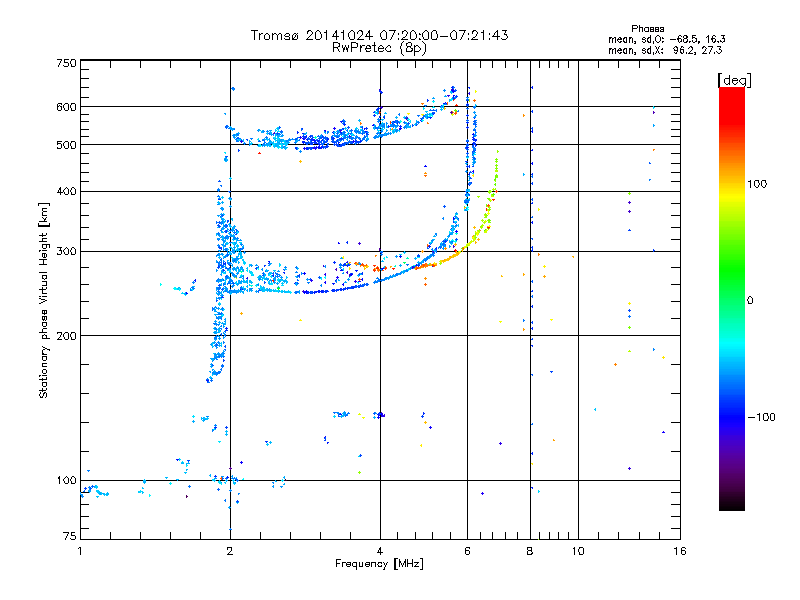800x600 pixels.
Task: Click the x-axis tick label '6'
Action: [467, 551]
